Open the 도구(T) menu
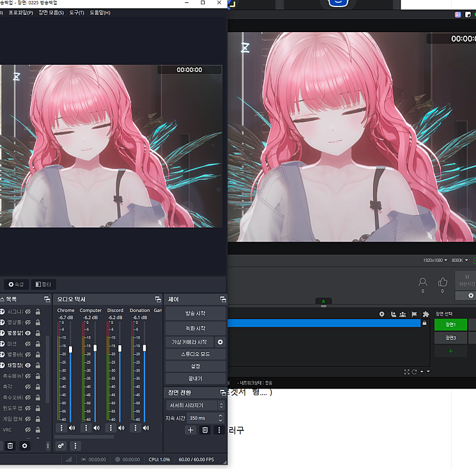The image size is (476, 469). [x=77, y=12]
